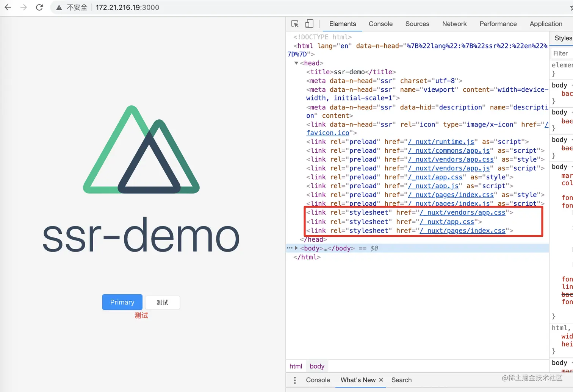Click the red 测试 text
This screenshot has height=392, width=573.
point(141,315)
